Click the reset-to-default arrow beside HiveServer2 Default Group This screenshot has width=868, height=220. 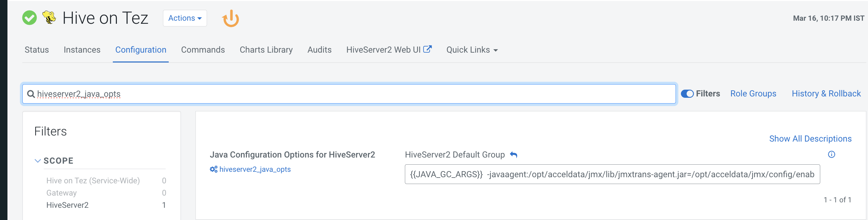tap(514, 155)
